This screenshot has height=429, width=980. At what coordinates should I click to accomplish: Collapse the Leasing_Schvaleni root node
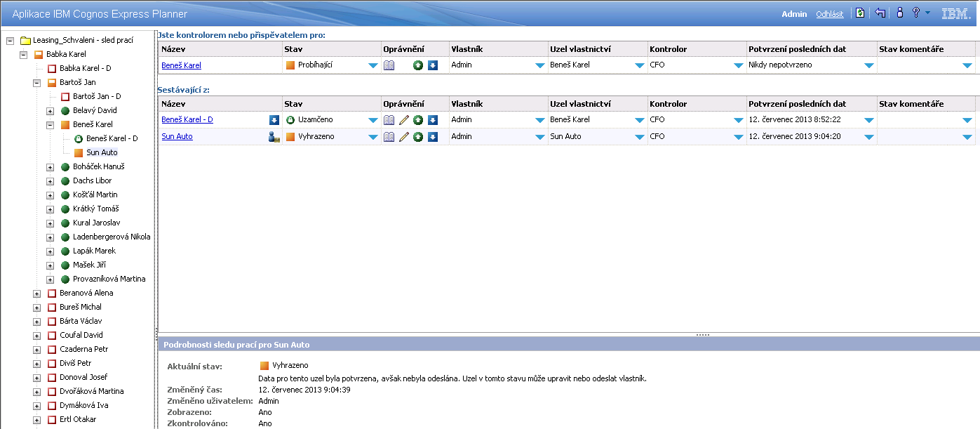[10, 40]
